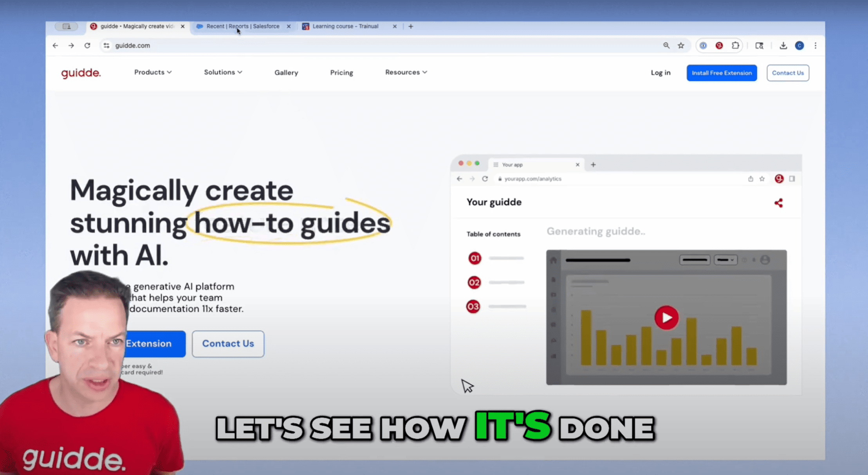Open the Gallery page
The image size is (868, 475).
coord(286,72)
